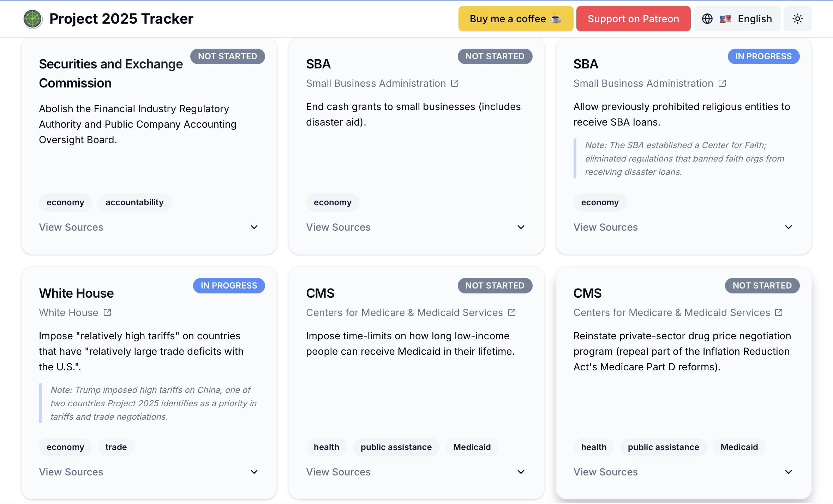The image size is (833, 504).
Task: Open external link icon on Medicaid time-limits CMS card
Action: click(512, 312)
